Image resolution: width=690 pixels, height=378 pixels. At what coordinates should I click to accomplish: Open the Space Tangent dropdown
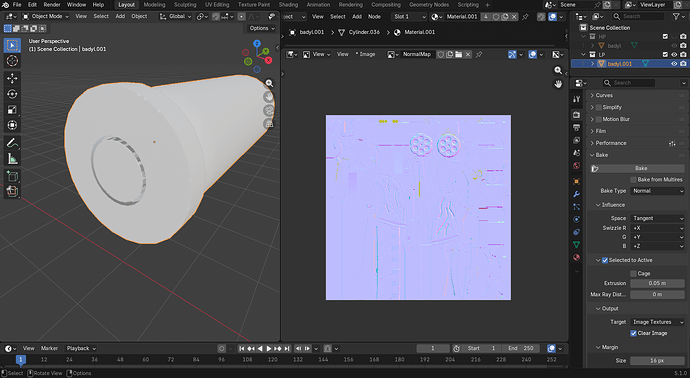point(657,218)
